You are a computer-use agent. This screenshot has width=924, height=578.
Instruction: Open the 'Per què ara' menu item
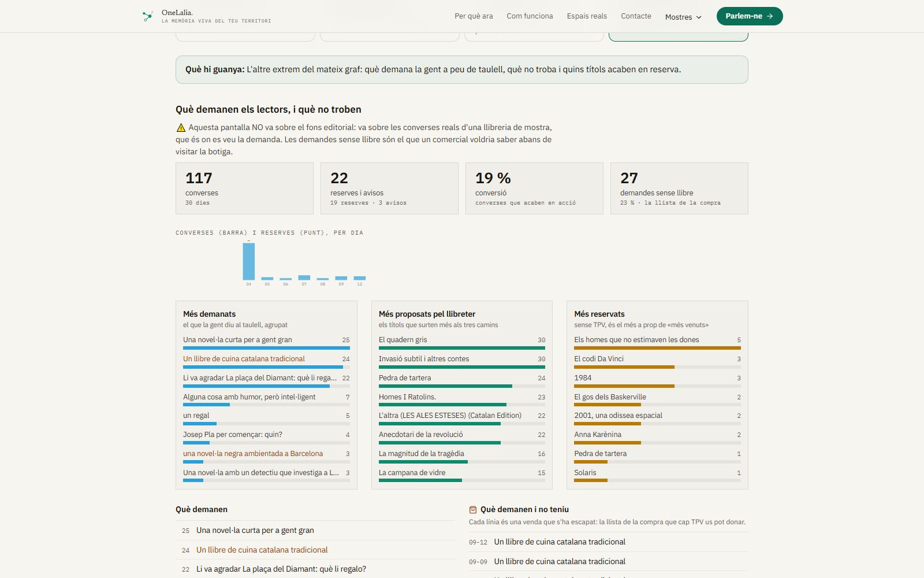point(474,16)
